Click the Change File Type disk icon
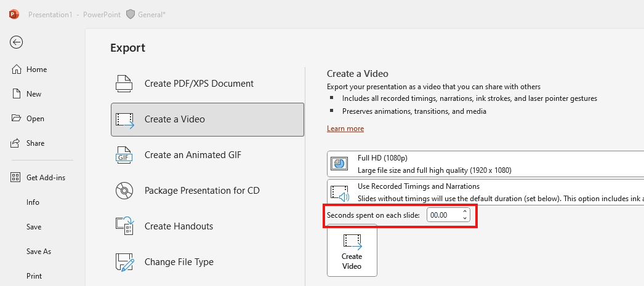The image size is (644, 286). point(125,262)
